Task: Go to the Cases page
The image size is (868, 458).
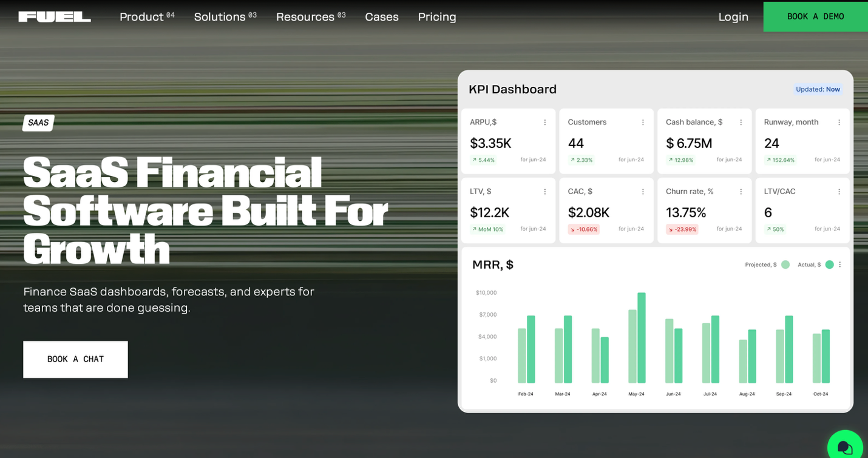Action: [x=381, y=17]
